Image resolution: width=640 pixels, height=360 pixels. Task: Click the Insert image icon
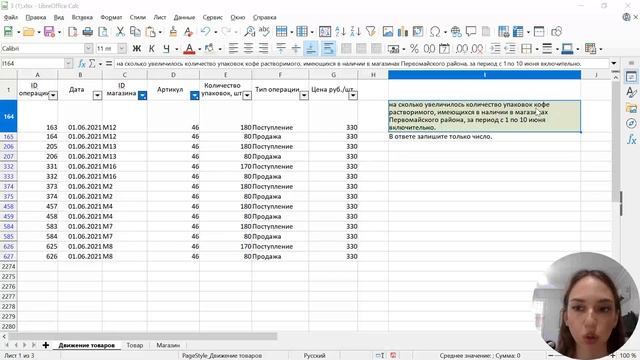coord(388,31)
